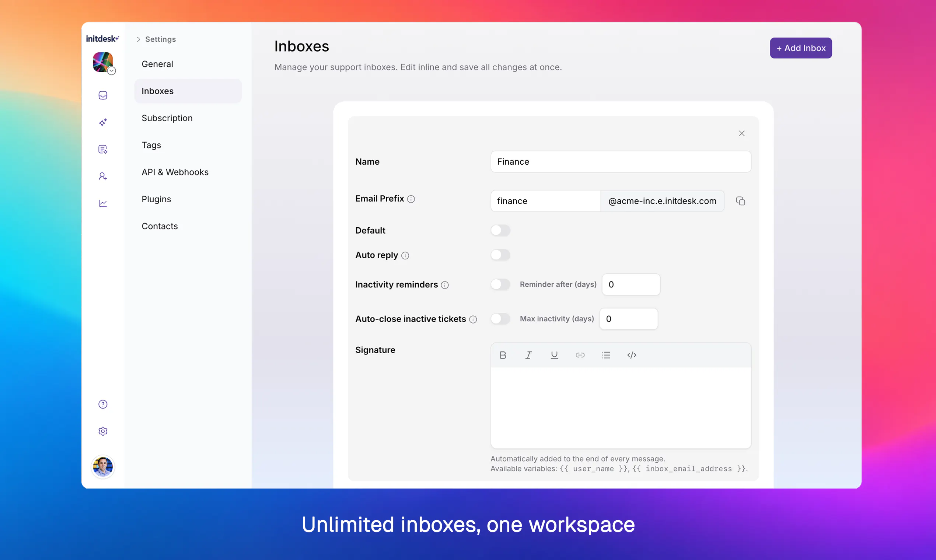Click the Name field containing Finance

coord(621,161)
